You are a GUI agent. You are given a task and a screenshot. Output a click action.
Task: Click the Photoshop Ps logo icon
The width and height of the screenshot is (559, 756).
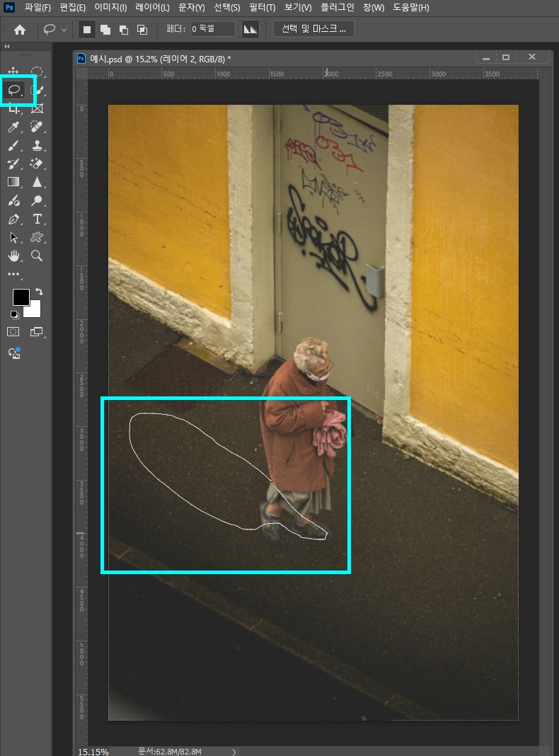point(9,7)
